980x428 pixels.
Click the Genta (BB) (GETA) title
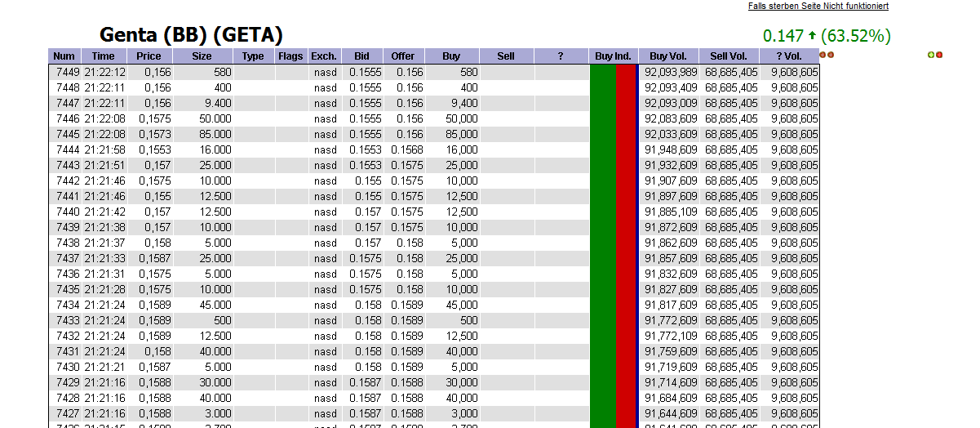tap(191, 35)
